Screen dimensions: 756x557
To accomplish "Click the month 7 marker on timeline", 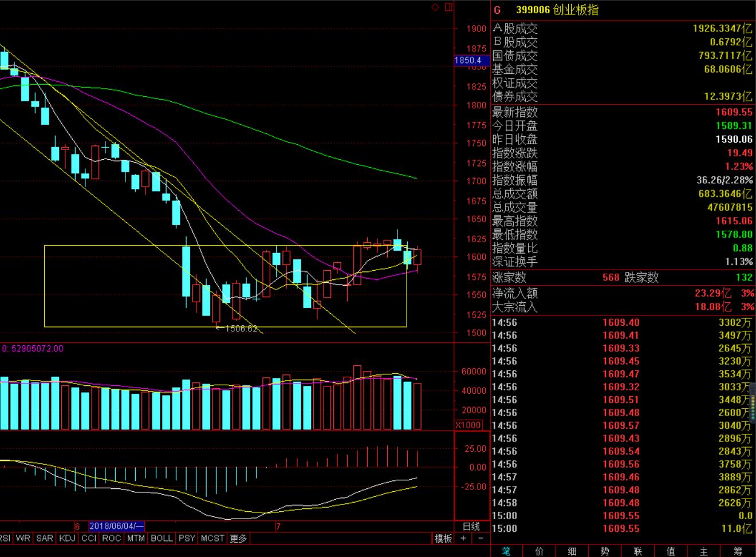I will [278, 526].
